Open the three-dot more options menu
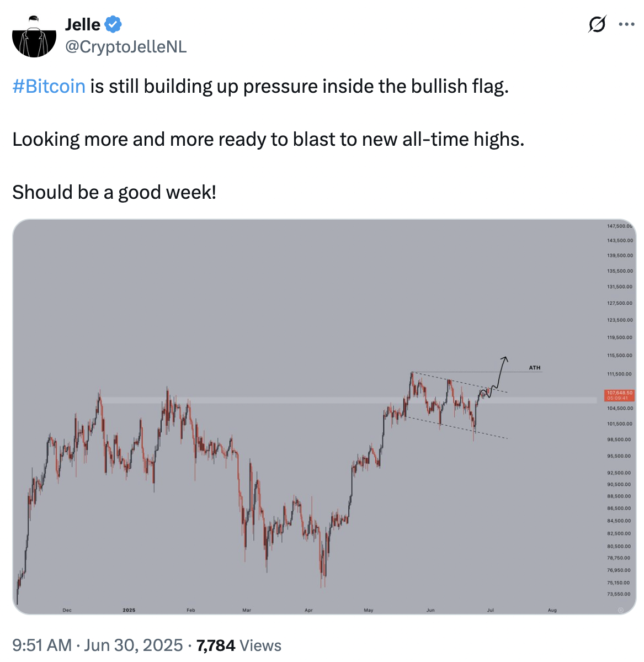The width and height of the screenshot is (644, 662). (x=626, y=24)
